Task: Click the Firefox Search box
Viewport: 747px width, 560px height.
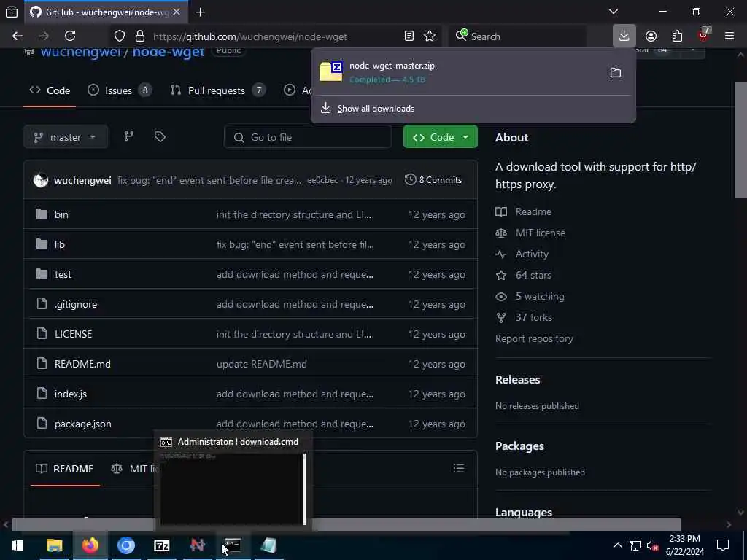Action: pos(517,36)
